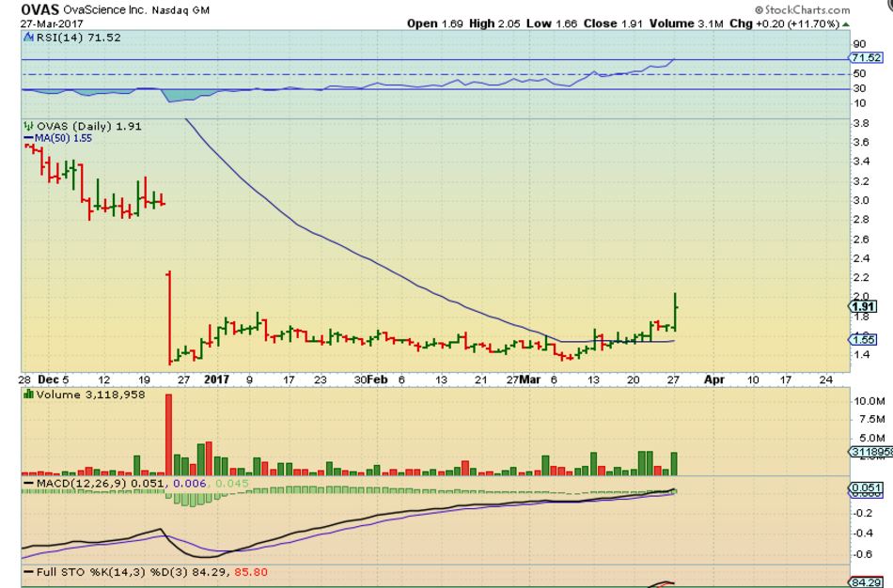Click the Apr month label on date axis
Viewport: 893px width, 588px height.
(714, 379)
